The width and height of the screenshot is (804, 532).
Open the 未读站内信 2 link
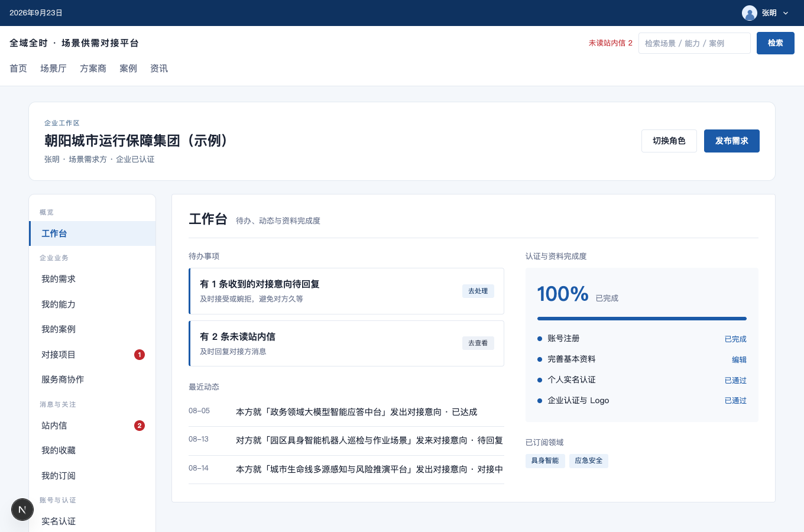[x=611, y=43]
